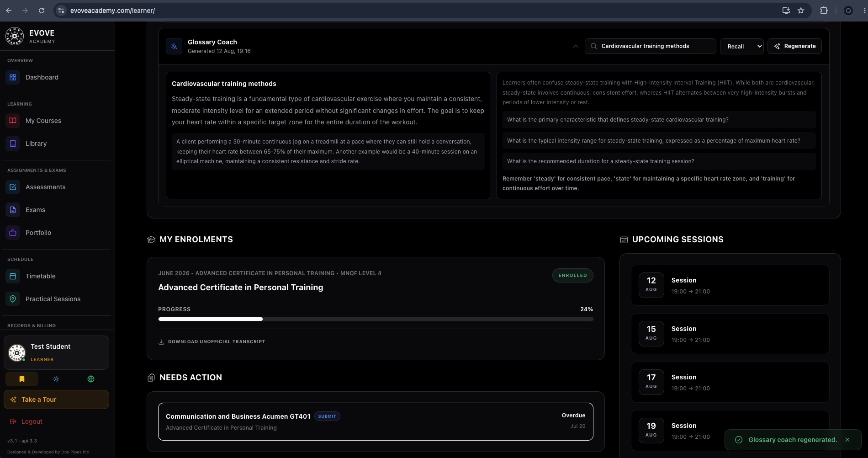Open Portfolio section

click(x=56, y=233)
